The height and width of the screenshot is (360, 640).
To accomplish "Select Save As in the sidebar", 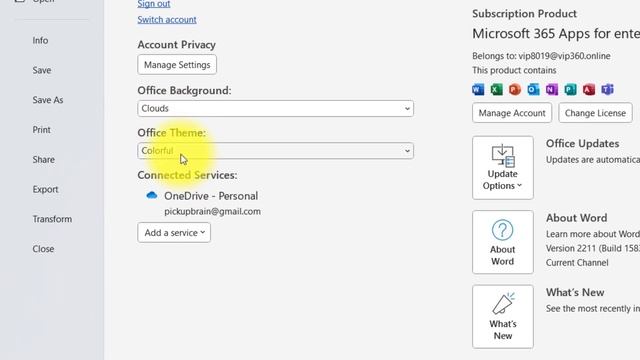I will pyautogui.click(x=48, y=100).
